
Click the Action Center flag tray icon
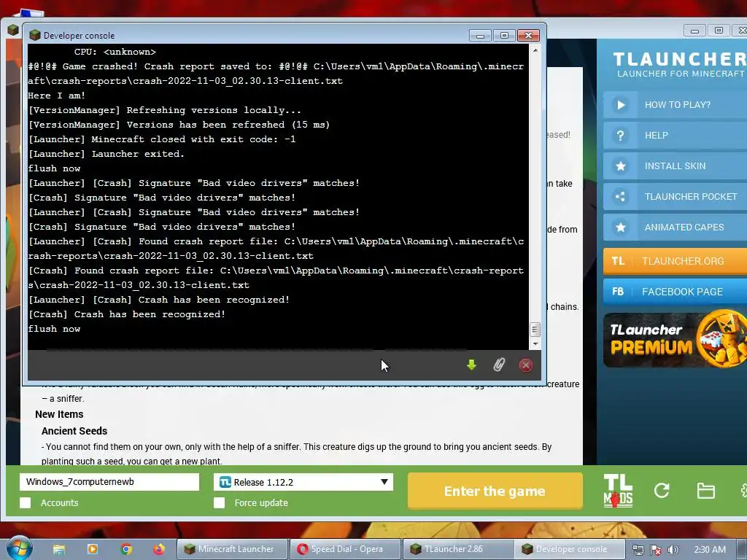(656, 550)
